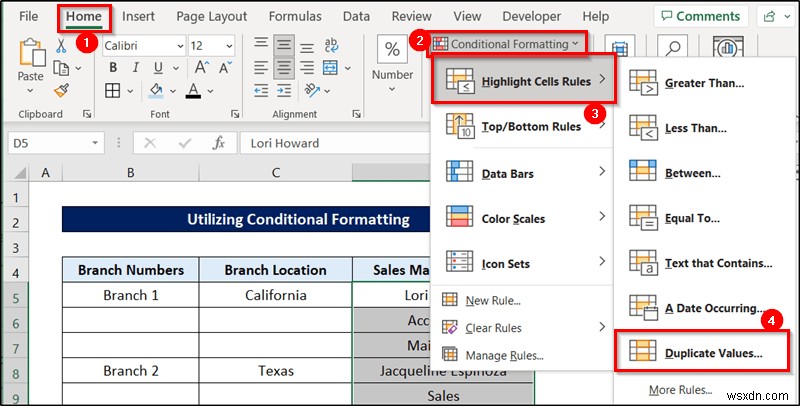Click the Bottom Align icon
Viewport: 800px width, 406px height.
click(307, 46)
